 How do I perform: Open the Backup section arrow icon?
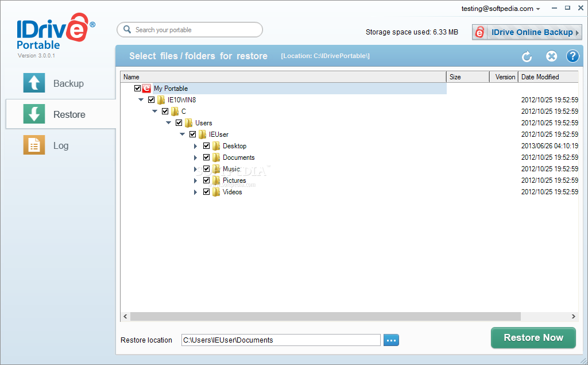click(34, 83)
